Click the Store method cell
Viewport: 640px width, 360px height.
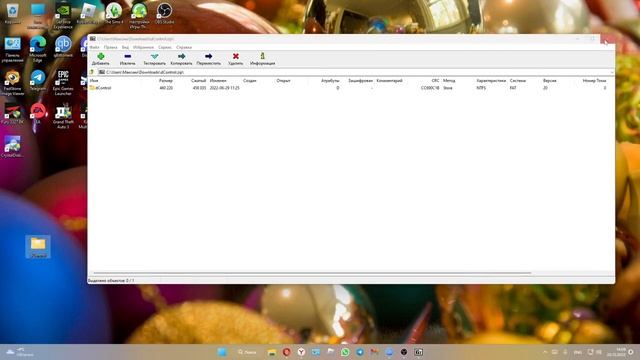(x=448, y=88)
